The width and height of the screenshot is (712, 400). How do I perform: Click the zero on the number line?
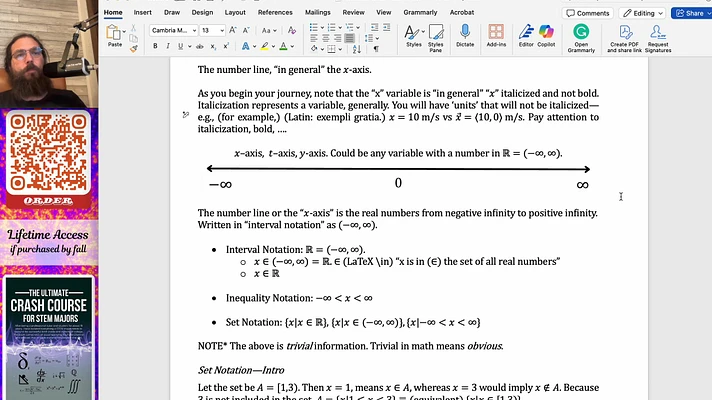(x=398, y=183)
